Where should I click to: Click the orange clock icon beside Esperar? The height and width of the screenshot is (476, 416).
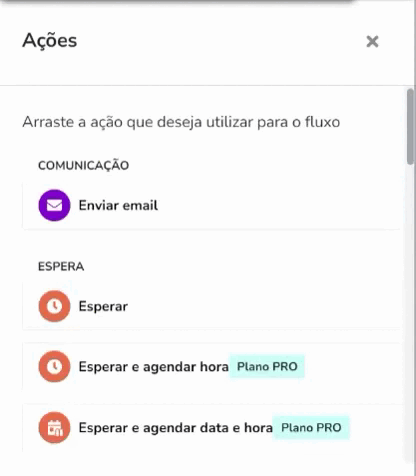click(x=54, y=306)
